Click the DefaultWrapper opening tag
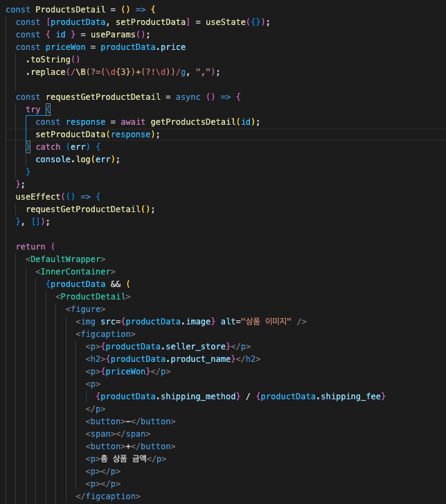This screenshot has height=504, width=446. pos(66,259)
